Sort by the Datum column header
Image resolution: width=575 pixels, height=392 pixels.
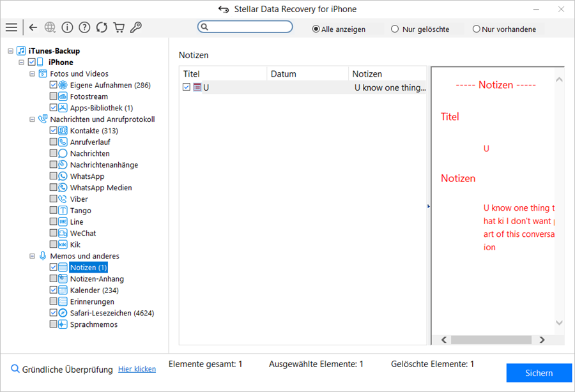307,73
